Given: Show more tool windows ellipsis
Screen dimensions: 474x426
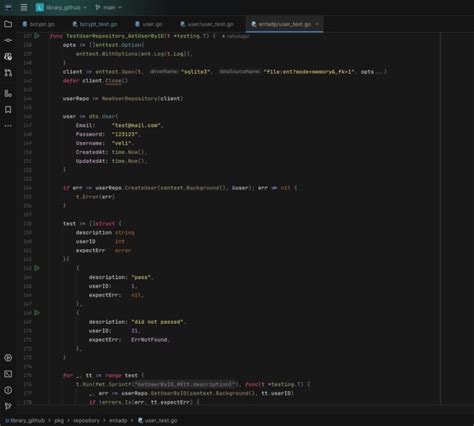Looking at the screenshot, I should pyautogui.click(x=8, y=126).
